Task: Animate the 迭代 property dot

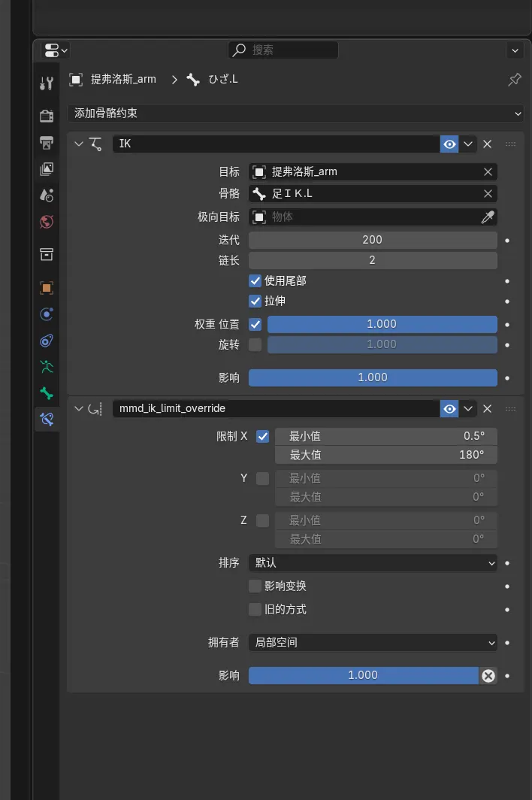Action: (507, 241)
